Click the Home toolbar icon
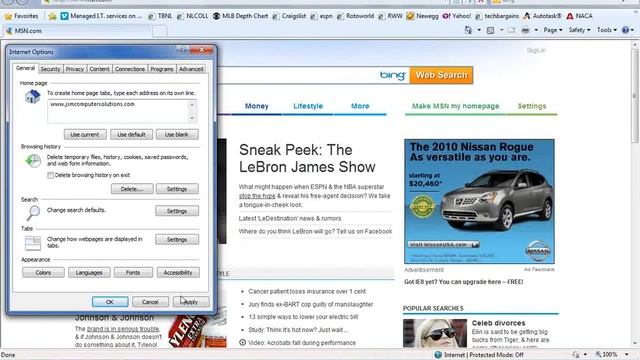The width and height of the screenshot is (640, 360). click(x=468, y=30)
